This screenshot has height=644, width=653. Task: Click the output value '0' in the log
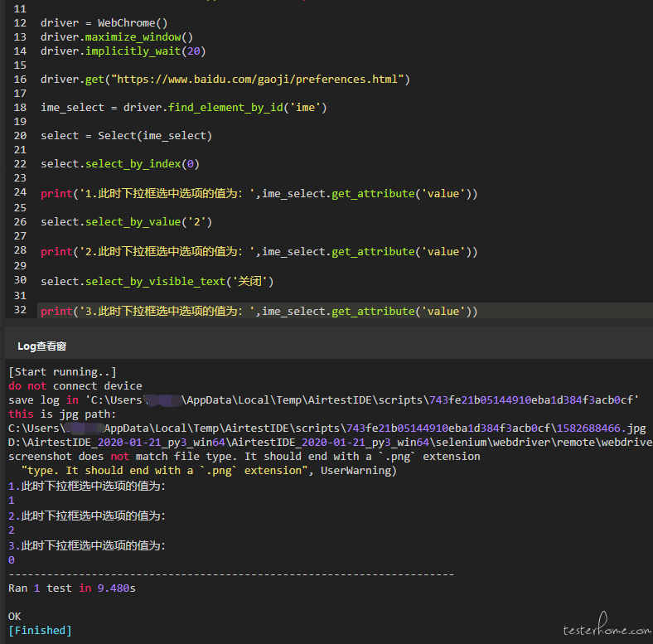12,560
